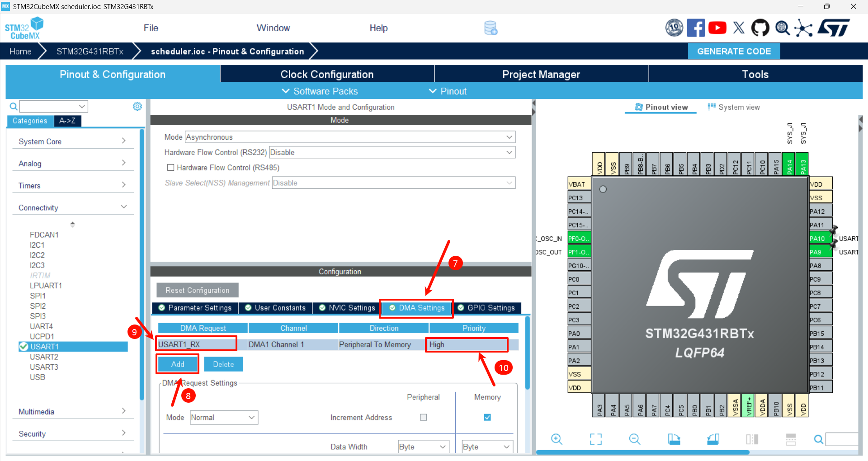Click the pinout view horizontal scrollbar
Viewport: 868px width, 461px height.
[643, 452]
